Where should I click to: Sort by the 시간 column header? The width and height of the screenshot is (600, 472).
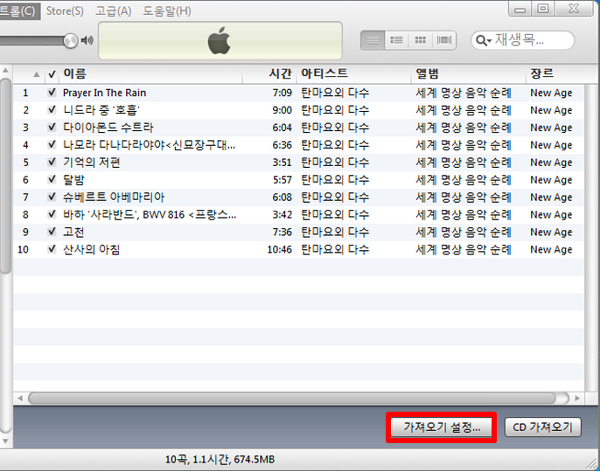click(270, 73)
